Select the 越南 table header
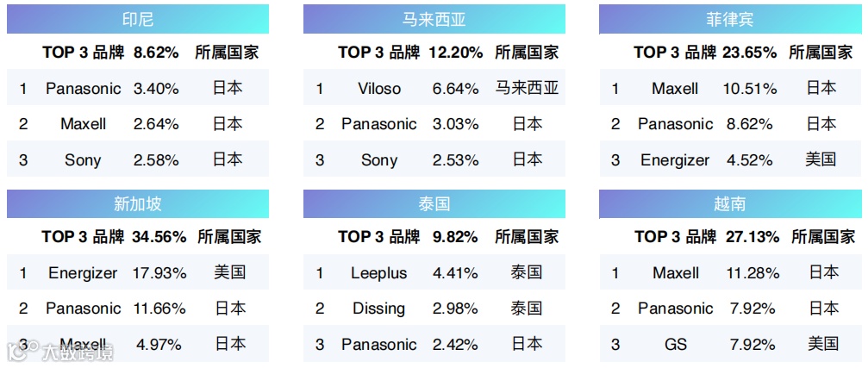868x368 pixels. point(730,204)
